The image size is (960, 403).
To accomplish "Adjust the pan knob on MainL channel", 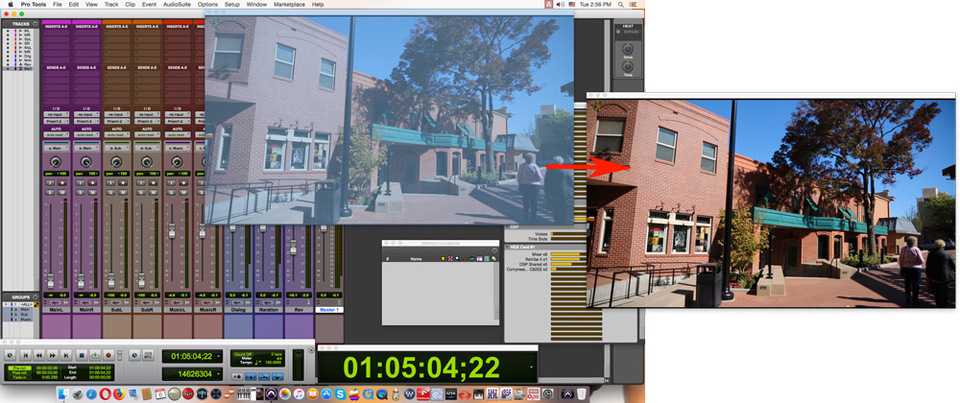I will pos(55,161).
